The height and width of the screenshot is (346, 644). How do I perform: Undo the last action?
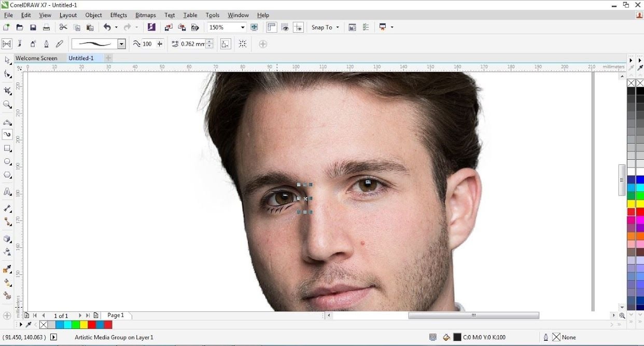coord(107,27)
